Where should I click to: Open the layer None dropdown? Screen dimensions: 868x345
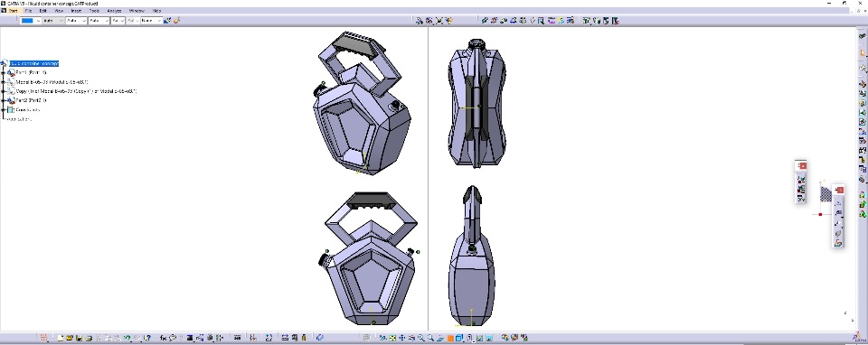click(151, 21)
